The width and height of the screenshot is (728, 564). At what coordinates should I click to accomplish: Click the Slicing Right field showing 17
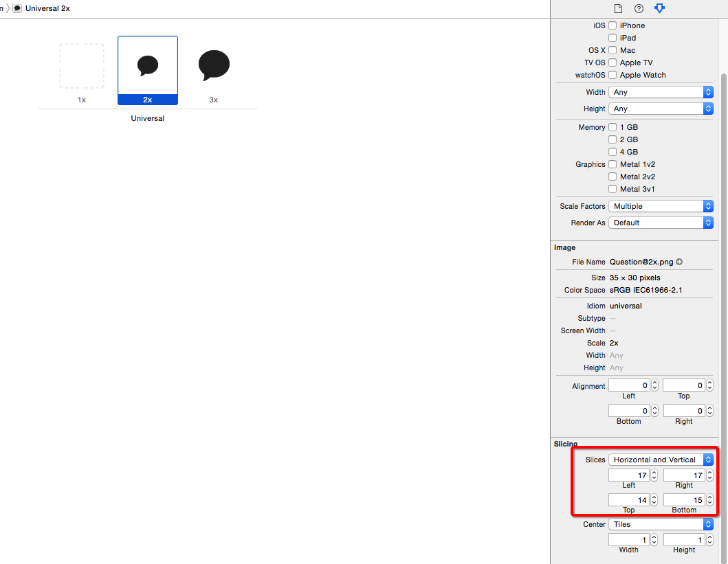(684, 475)
